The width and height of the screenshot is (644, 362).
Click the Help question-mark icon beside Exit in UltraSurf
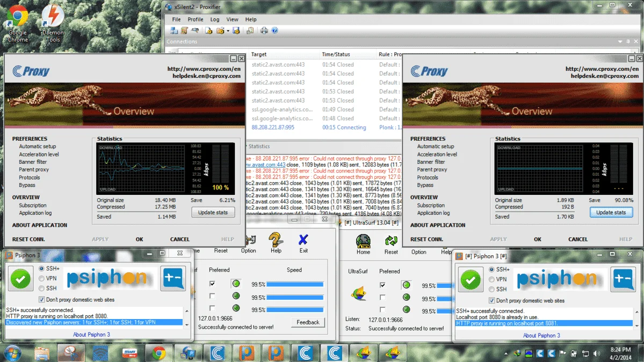[276, 243]
